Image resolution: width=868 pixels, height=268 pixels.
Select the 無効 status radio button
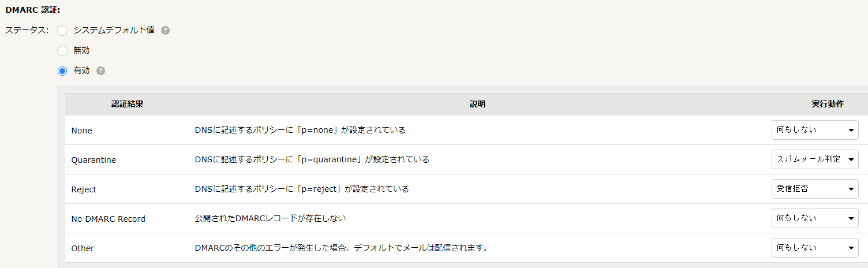tap(62, 51)
